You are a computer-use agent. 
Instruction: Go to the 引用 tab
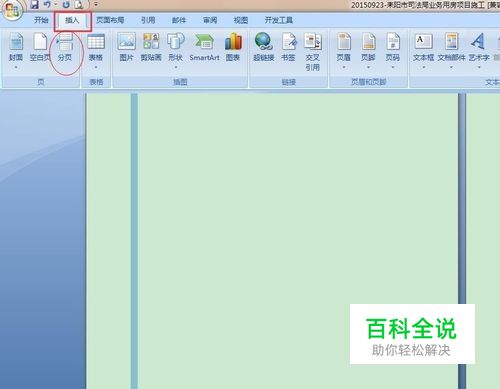[148, 20]
